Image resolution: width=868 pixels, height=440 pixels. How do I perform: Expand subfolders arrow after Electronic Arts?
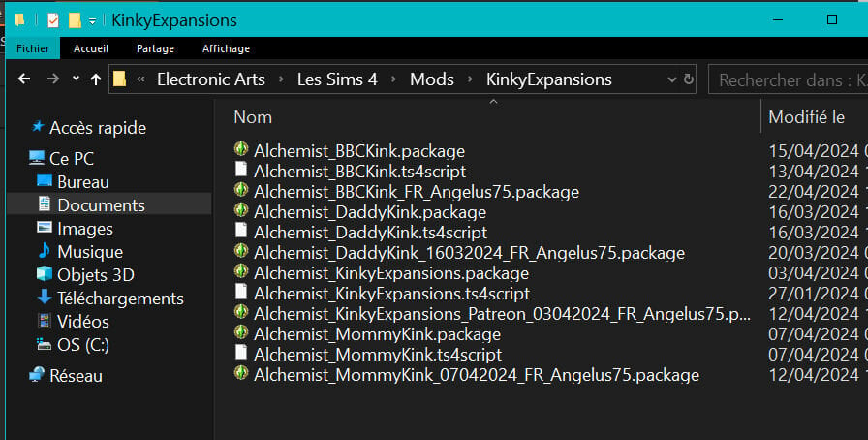[281, 79]
